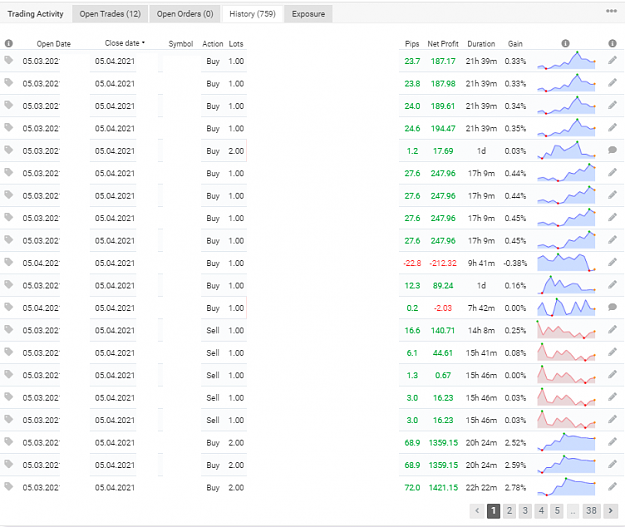Click the edit pencil for the 187.17 profit trade
Image resolution: width=625 pixels, height=527 pixels.
pyautogui.click(x=612, y=61)
